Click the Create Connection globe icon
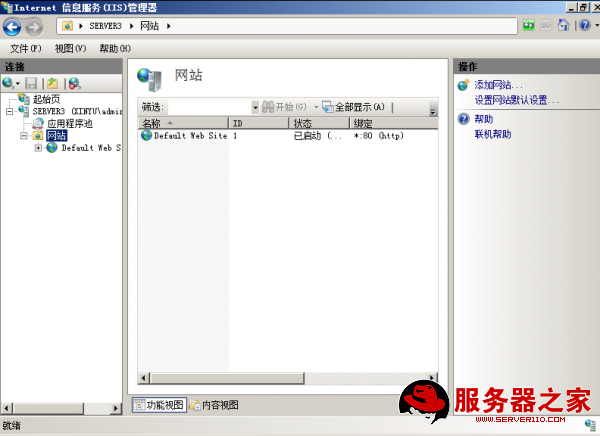 tap(8, 83)
